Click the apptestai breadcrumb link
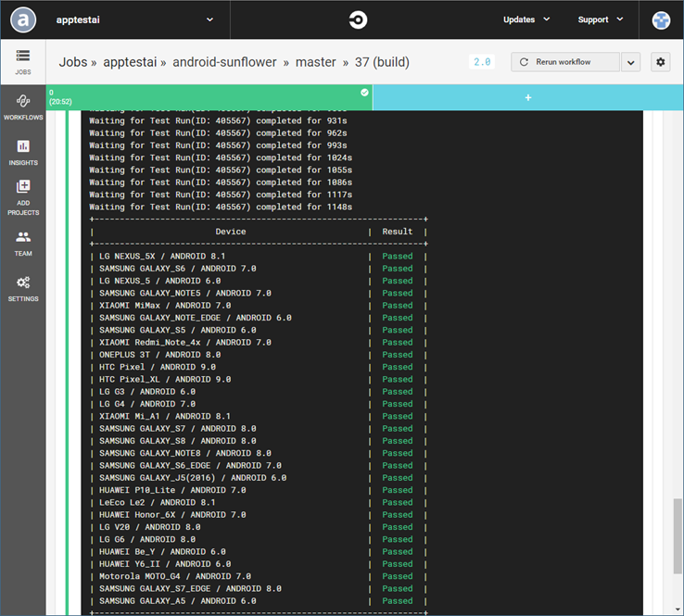Viewport: 684px width, 616px height. point(130,62)
